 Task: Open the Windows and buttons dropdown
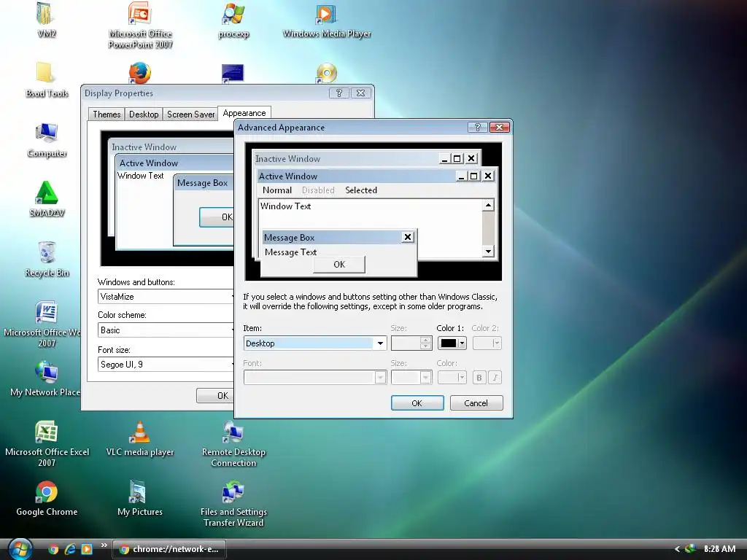pos(166,297)
